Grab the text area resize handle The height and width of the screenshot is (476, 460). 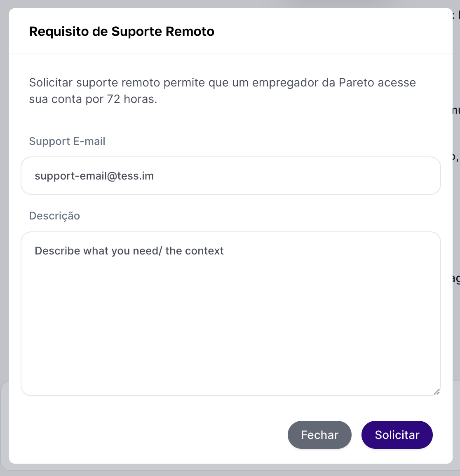(x=437, y=392)
